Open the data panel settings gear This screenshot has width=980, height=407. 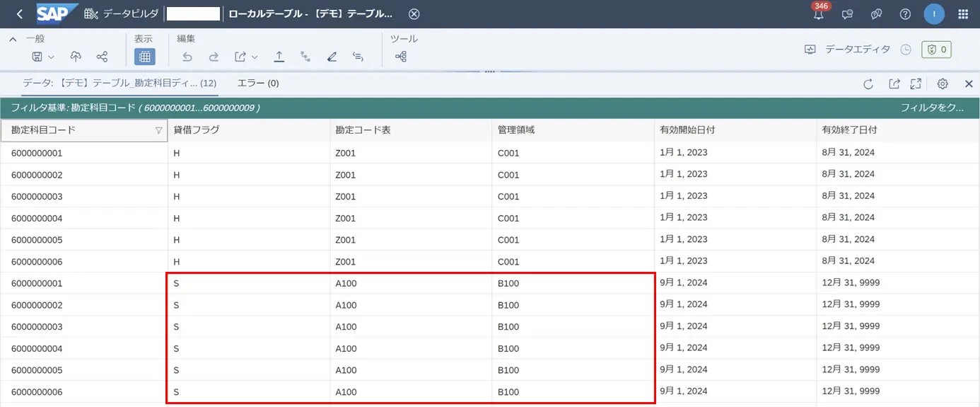pos(943,84)
